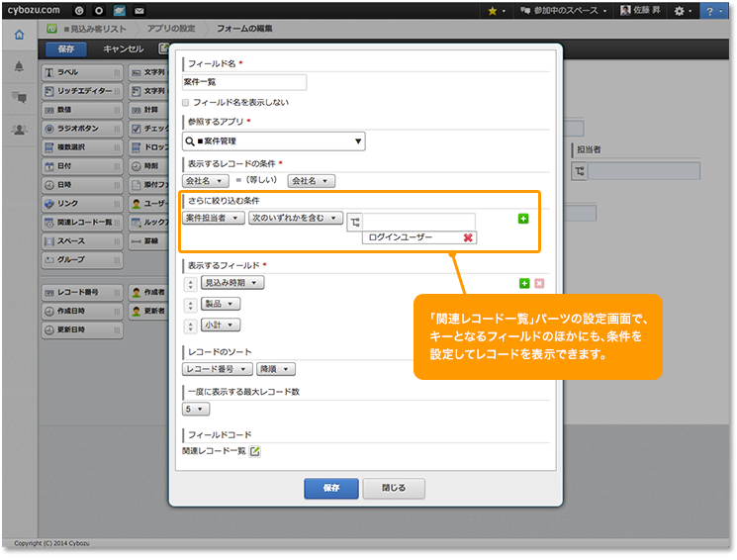The height and width of the screenshot is (560, 737).
Task: Click the mail icon in top bar
Action: point(138,10)
